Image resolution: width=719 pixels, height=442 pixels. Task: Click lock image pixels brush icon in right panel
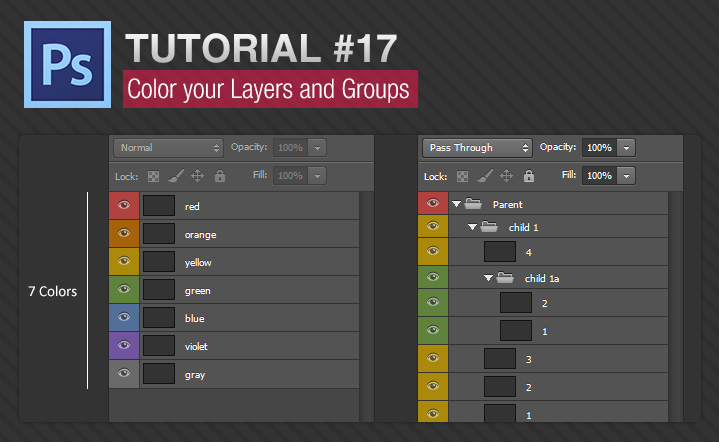click(x=484, y=176)
